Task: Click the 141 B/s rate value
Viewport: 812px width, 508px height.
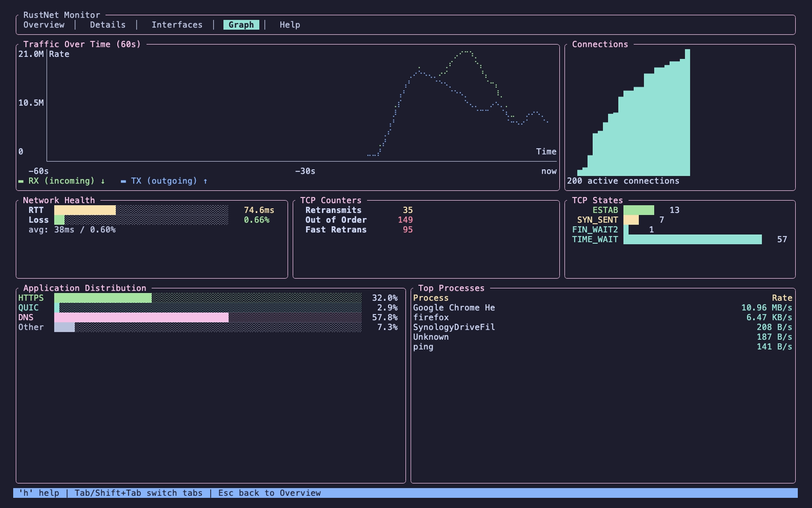Action: coord(774,347)
